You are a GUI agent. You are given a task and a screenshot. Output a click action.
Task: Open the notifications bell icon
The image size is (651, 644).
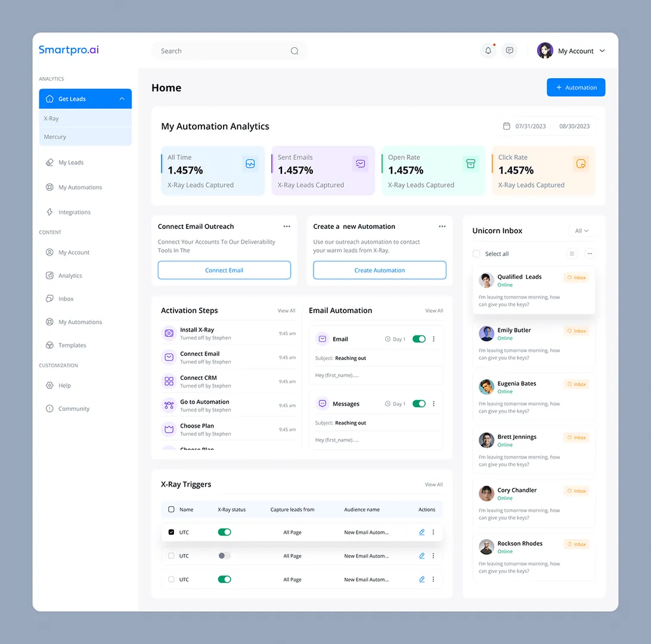tap(488, 50)
